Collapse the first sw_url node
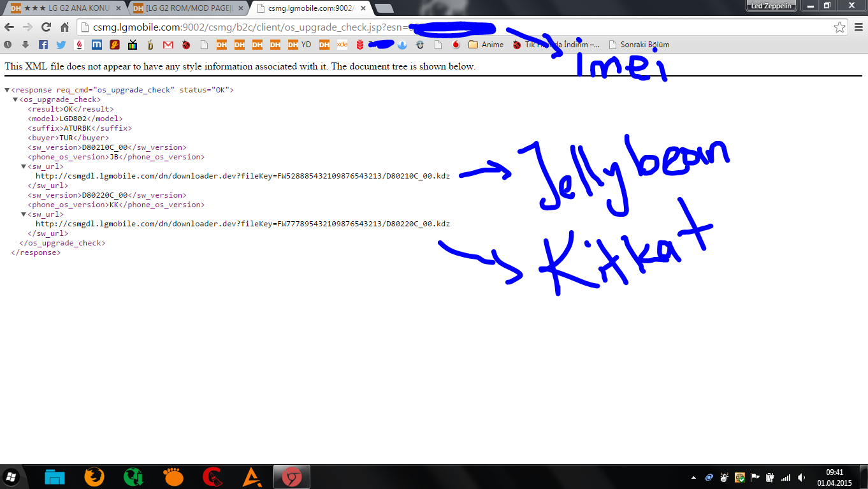The height and width of the screenshot is (489, 868). 24,166
